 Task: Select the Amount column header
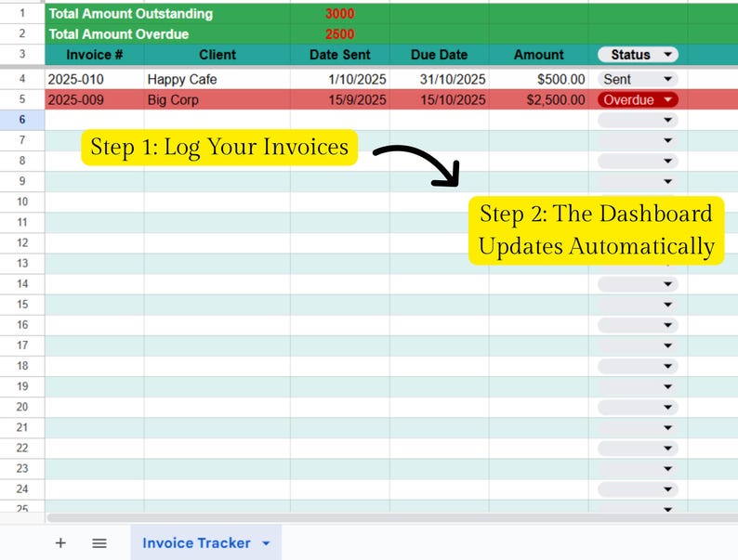pyautogui.click(x=538, y=55)
